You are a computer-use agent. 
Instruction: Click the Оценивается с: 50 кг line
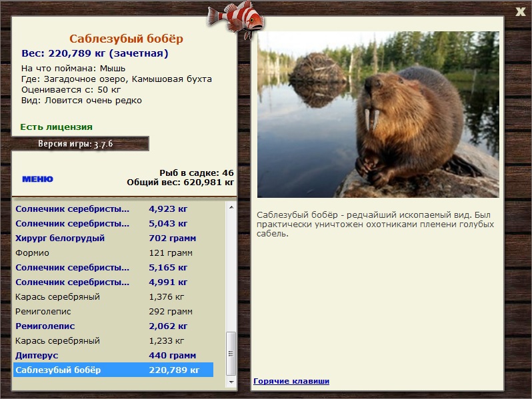tap(71, 90)
